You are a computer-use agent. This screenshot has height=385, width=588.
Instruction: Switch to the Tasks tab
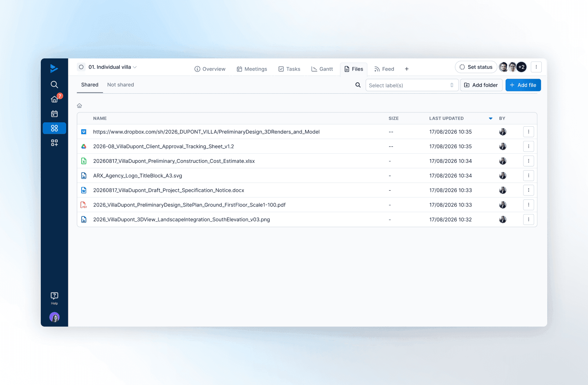[289, 69]
